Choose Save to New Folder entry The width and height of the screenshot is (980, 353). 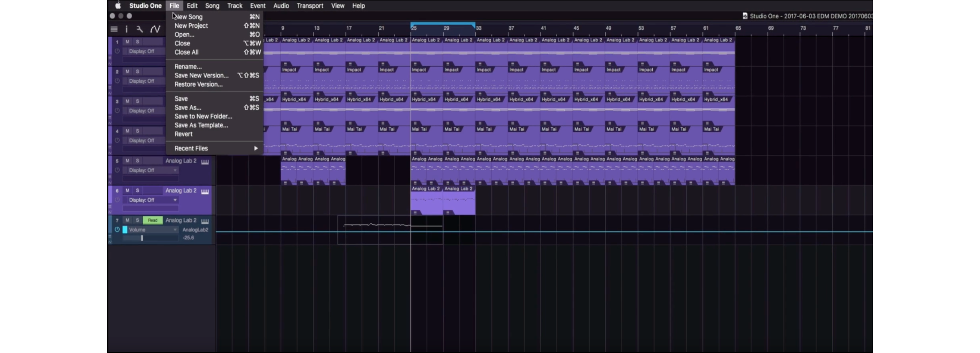pyautogui.click(x=215, y=116)
